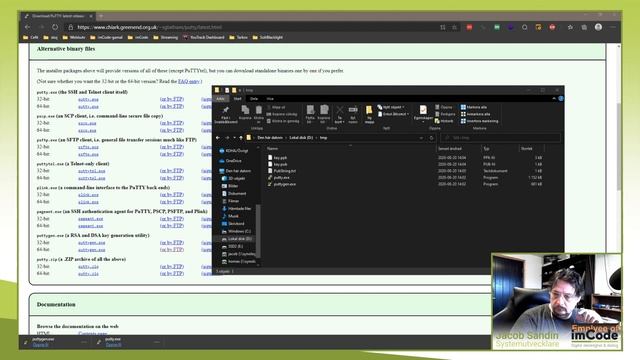Screen dimensions: 640x360
Task: Click the browser favorites star icon
Action: pos(570,27)
